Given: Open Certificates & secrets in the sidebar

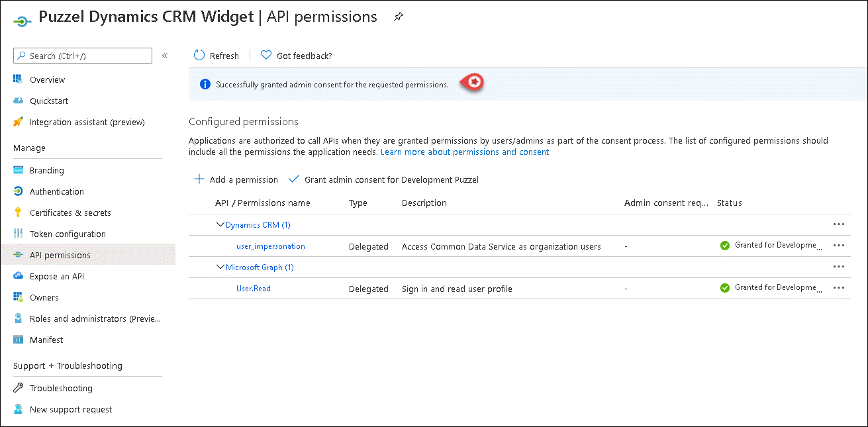Looking at the screenshot, I should click(x=70, y=213).
